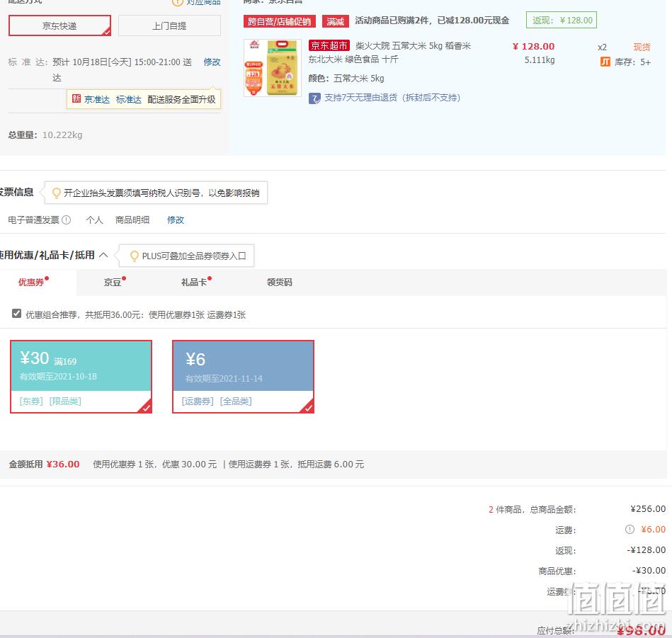Open 标准达 service link

point(129,99)
